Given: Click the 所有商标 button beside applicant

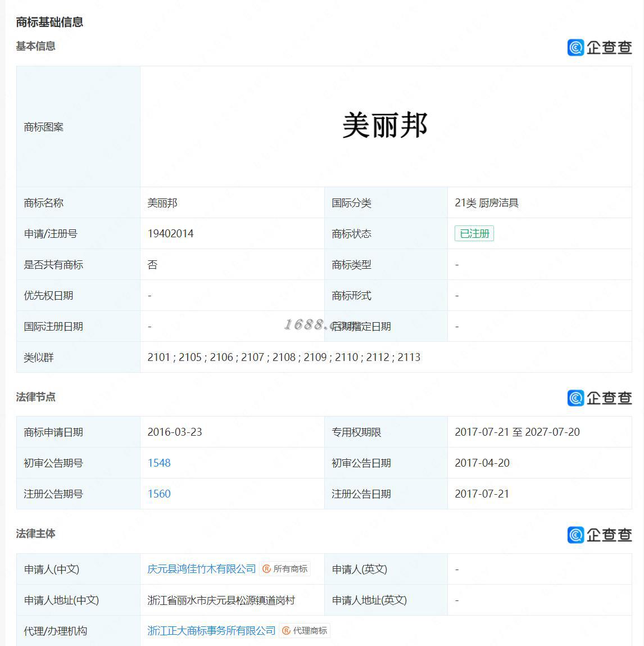Looking at the screenshot, I should point(285,569).
